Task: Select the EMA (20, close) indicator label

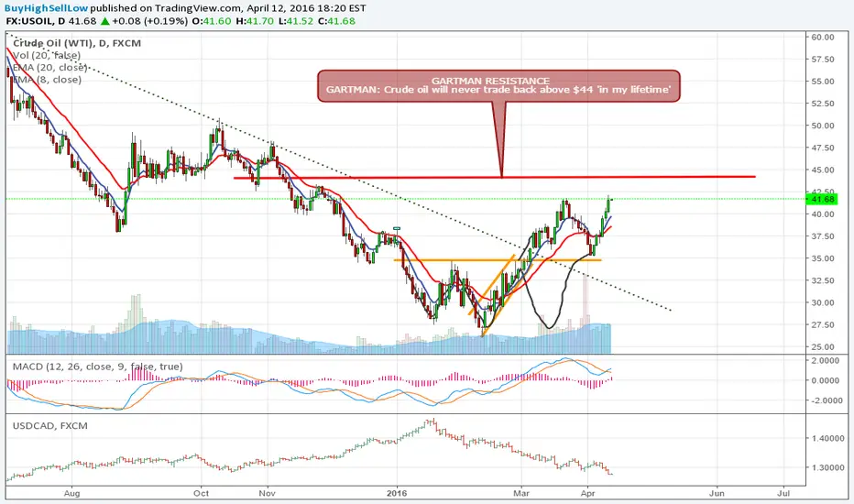Action: [49, 67]
